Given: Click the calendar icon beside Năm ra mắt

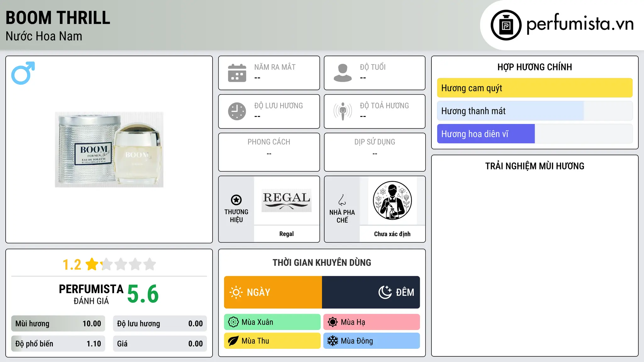Looking at the screenshot, I should pos(237,73).
